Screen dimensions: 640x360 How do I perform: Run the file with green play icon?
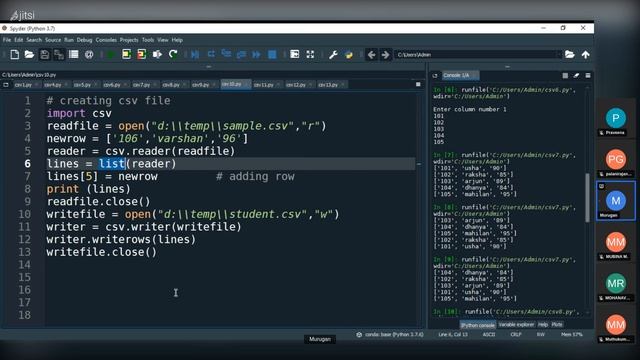(x=111, y=54)
